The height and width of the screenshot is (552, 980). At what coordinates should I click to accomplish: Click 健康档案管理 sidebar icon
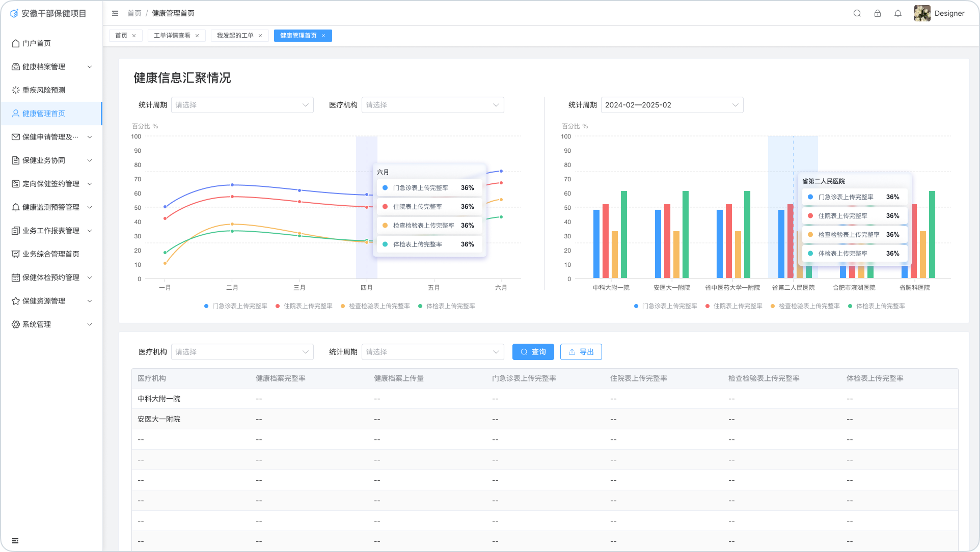tap(16, 67)
